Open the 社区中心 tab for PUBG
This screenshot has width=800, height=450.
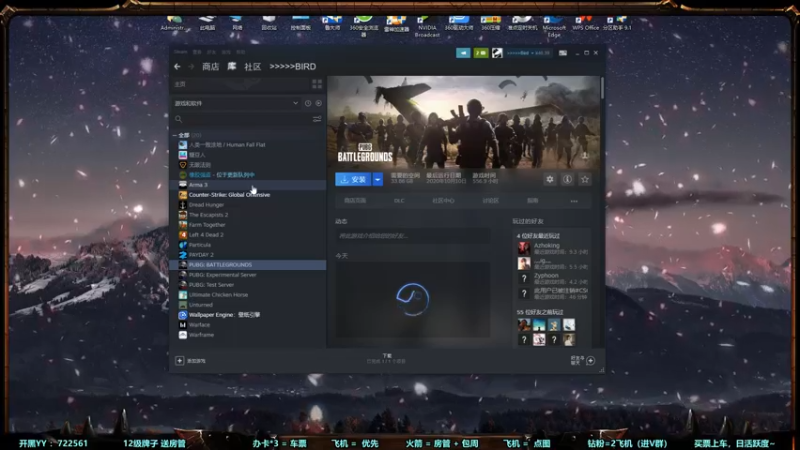click(443, 201)
